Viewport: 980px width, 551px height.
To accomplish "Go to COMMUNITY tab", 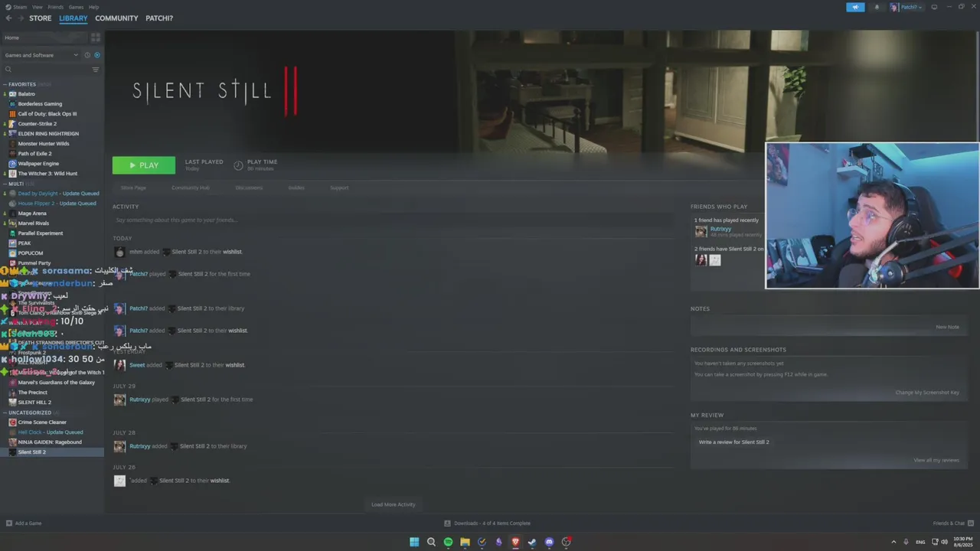I will 116,18.
